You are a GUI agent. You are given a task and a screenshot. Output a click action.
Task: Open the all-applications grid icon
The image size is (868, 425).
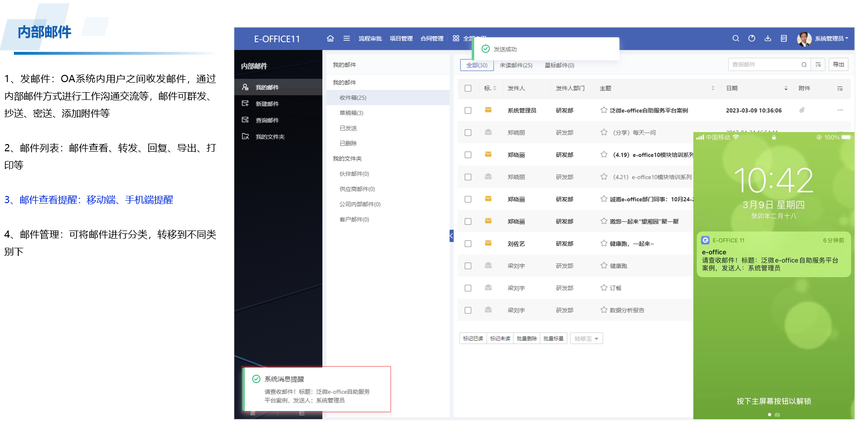click(x=456, y=38)
